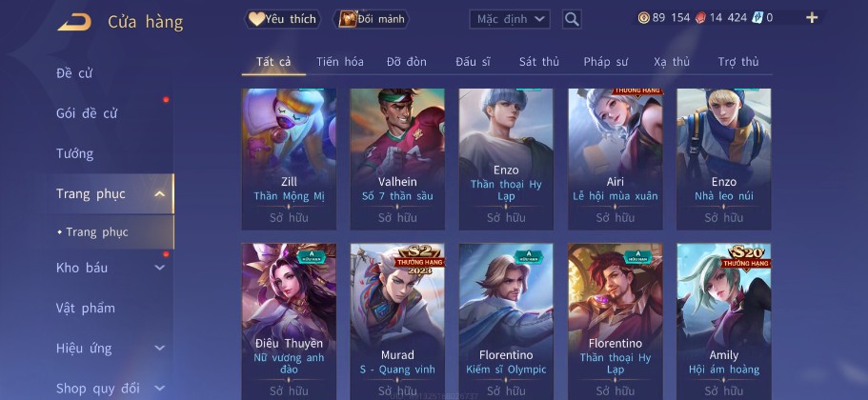Select Airi Lễ hội mùa xuân card
868x400 pixels.
coord(615,159)
